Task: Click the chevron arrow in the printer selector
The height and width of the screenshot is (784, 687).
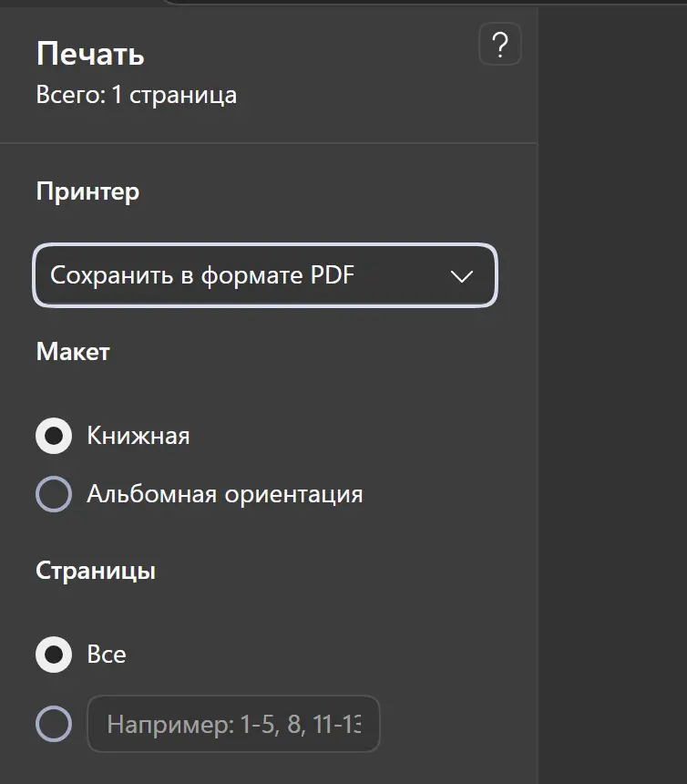Action: click(461, 276)
